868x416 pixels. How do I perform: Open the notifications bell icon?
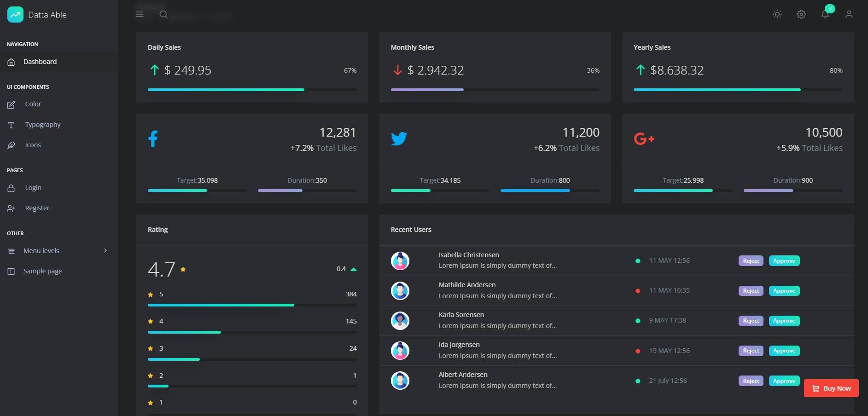coord(825,14)
